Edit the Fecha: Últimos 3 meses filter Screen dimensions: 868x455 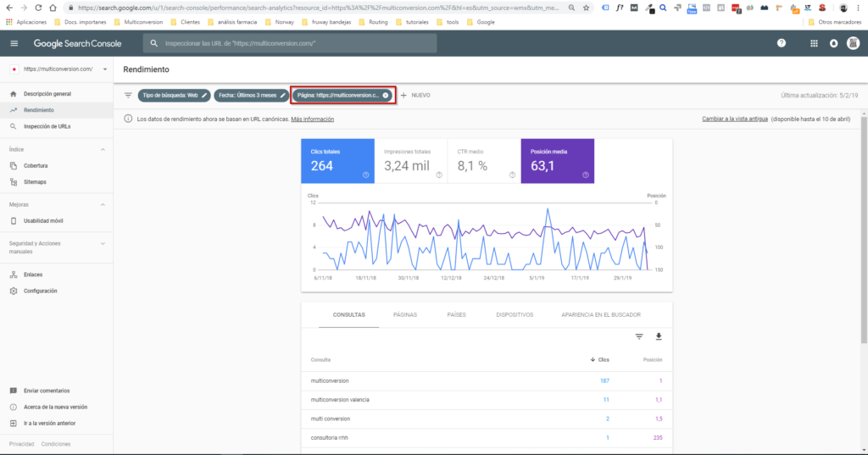click(251, 95)
